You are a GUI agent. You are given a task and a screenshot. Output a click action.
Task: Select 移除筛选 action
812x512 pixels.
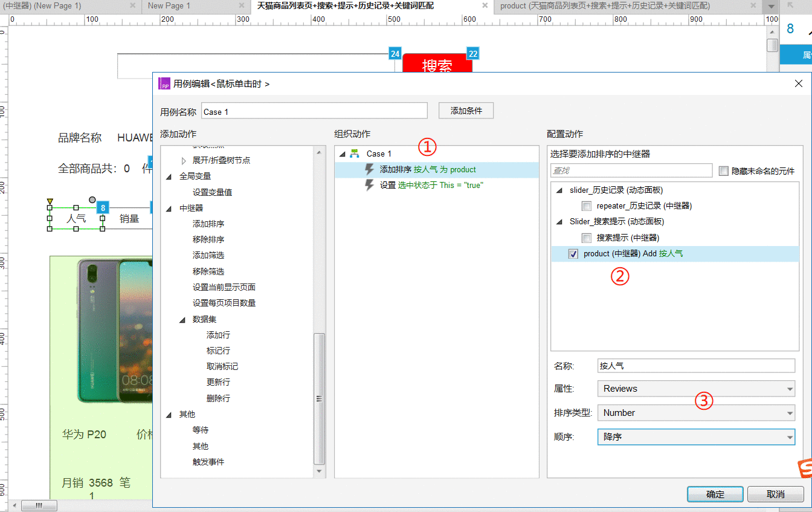[208, 271]
